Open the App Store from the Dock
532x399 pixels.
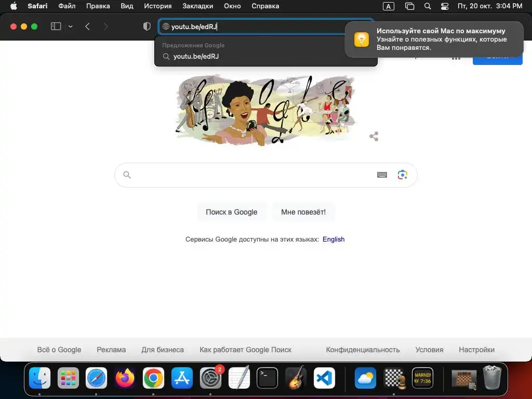click(182, 378)
